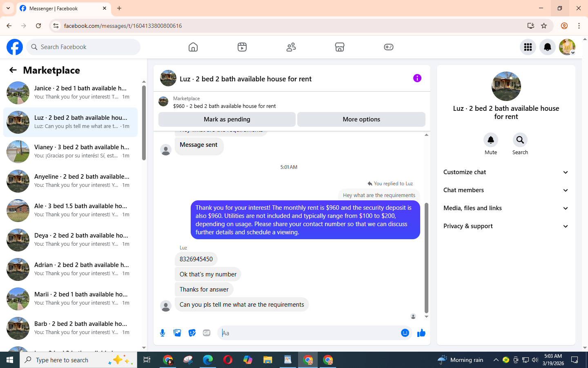Go back with the browser back arrow
Image resolution: width=588 pixels, height=368 pixels.
click(9, 26)
